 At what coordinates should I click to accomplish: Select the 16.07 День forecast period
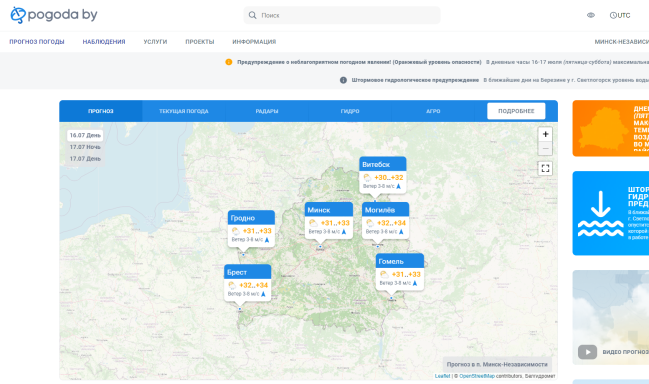click(85, 135)
